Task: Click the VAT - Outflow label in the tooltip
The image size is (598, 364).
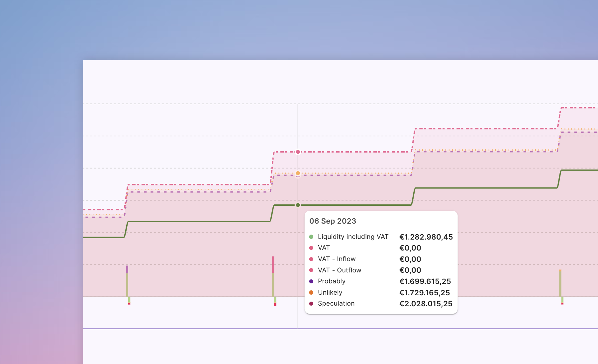Action: [339, 270]
